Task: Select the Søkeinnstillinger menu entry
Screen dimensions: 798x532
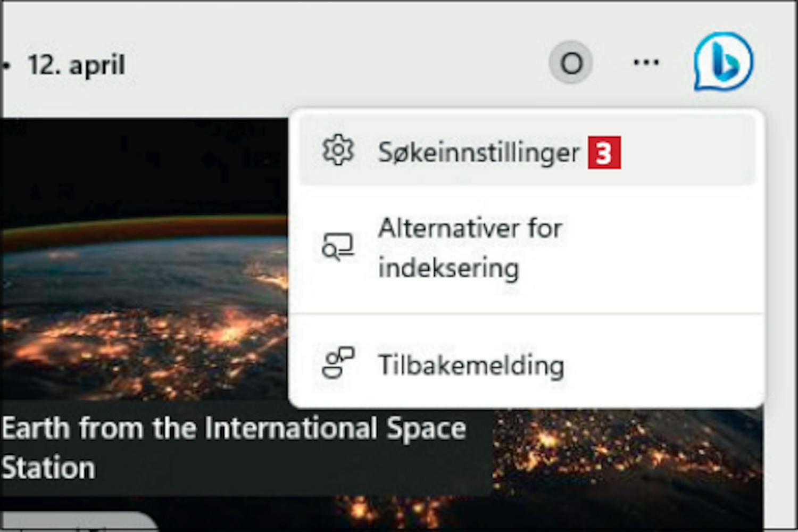Action: [478, 153]
